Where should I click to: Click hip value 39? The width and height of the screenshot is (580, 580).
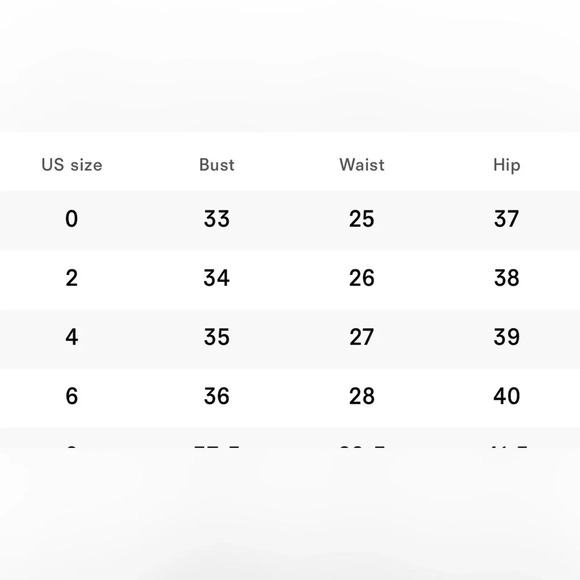[x=507, y=337]
